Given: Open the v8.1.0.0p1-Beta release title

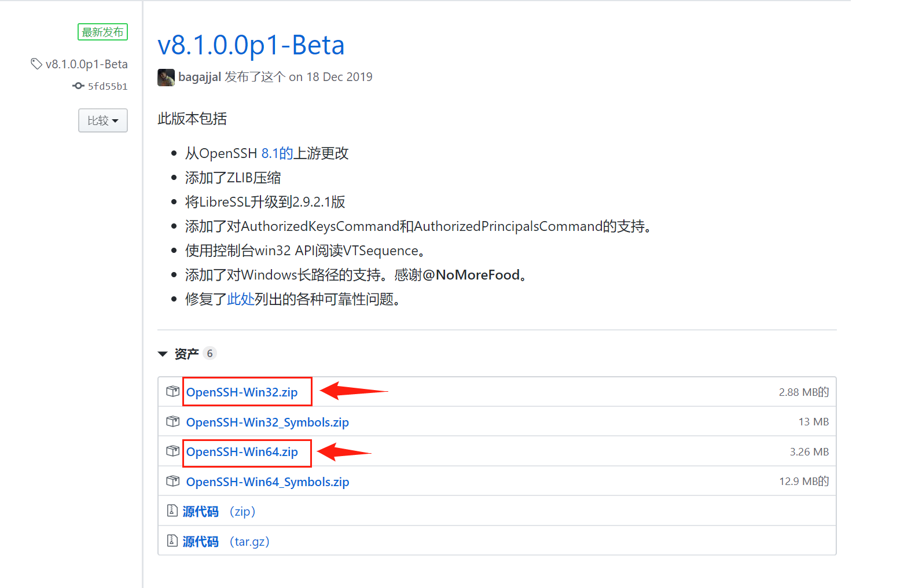Looking at the screenshot, I should pyautogui.click(x=251, y=45).
